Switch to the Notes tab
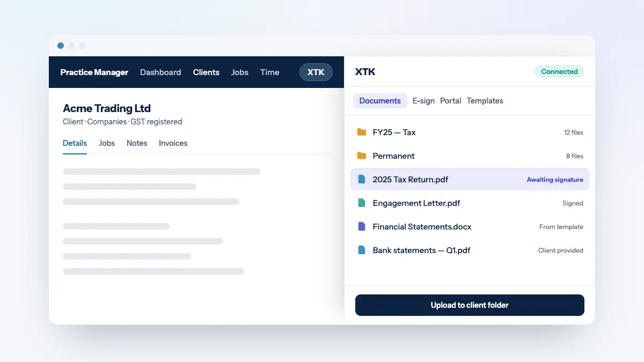Viewport: 644px width, 362px height. tap(137, 143)
